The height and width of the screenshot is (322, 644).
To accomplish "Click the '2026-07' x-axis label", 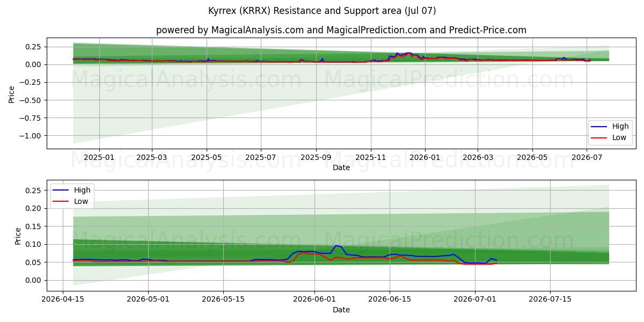I will coord(587,157).
